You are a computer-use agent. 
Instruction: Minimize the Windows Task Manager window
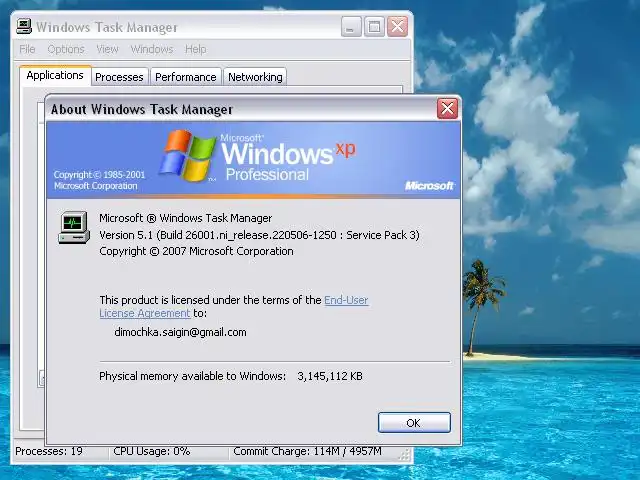point(351,27)
